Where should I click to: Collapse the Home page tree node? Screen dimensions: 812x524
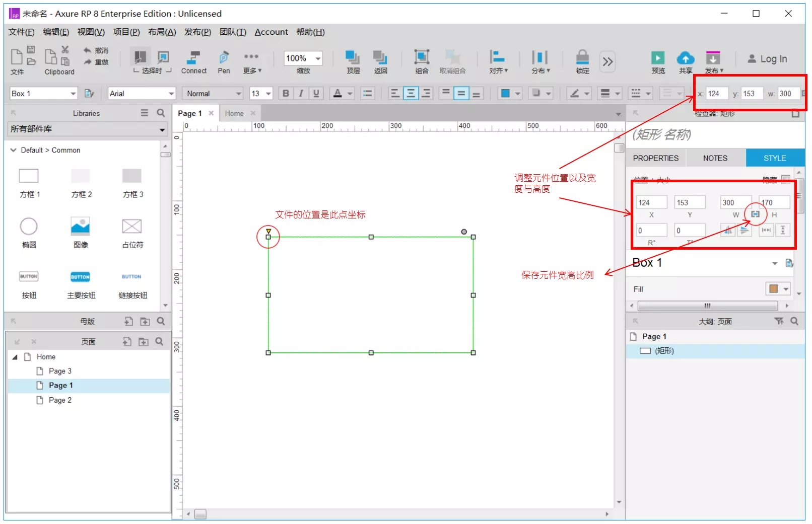(x=15, y=357)
